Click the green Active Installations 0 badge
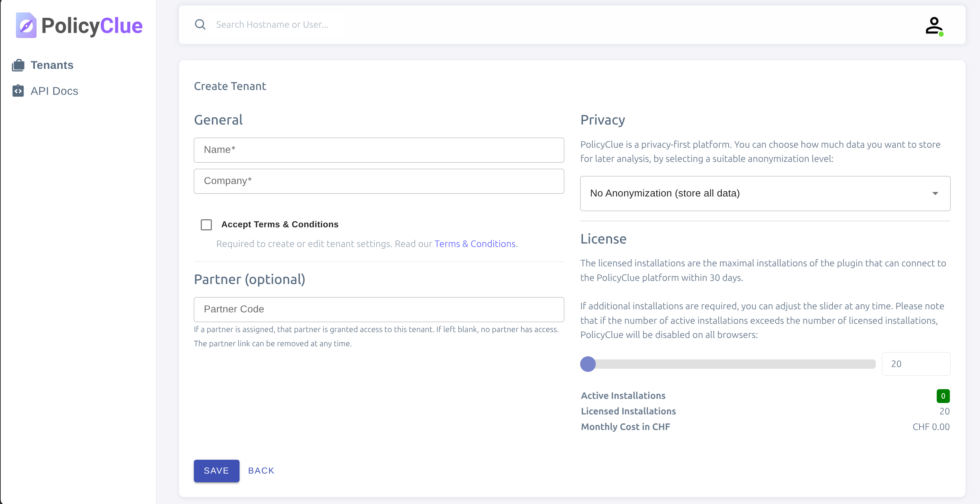This screenshot has width=980, height=504. click(943, 396)
